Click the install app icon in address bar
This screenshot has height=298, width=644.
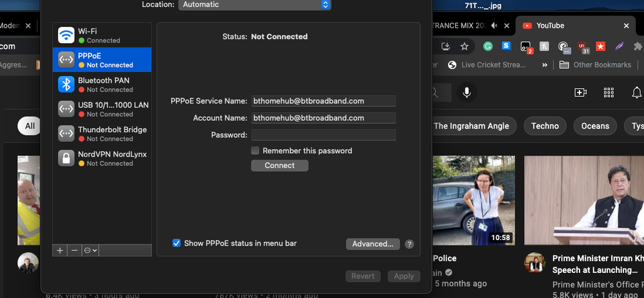(445, 46)
